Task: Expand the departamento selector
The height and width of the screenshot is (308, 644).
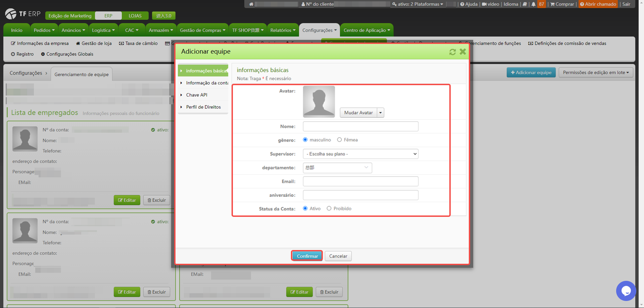Action: (x=337, y=168)
